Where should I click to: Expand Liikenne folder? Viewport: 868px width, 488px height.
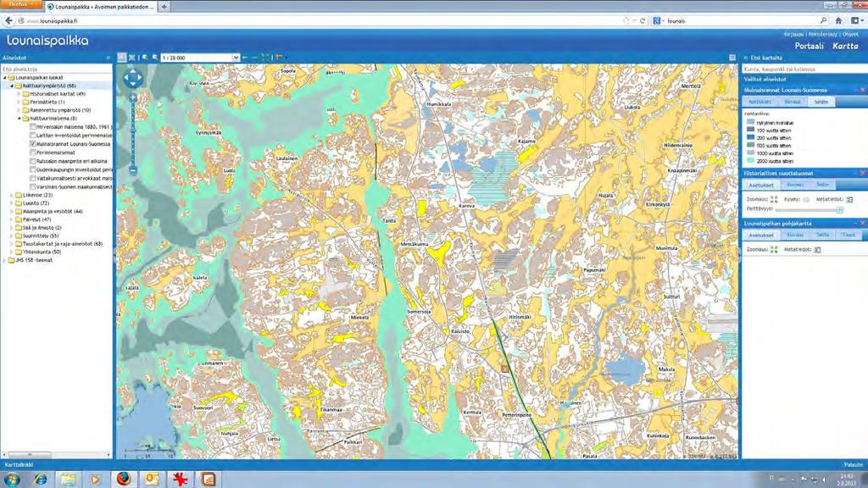(x=12, y=196)
